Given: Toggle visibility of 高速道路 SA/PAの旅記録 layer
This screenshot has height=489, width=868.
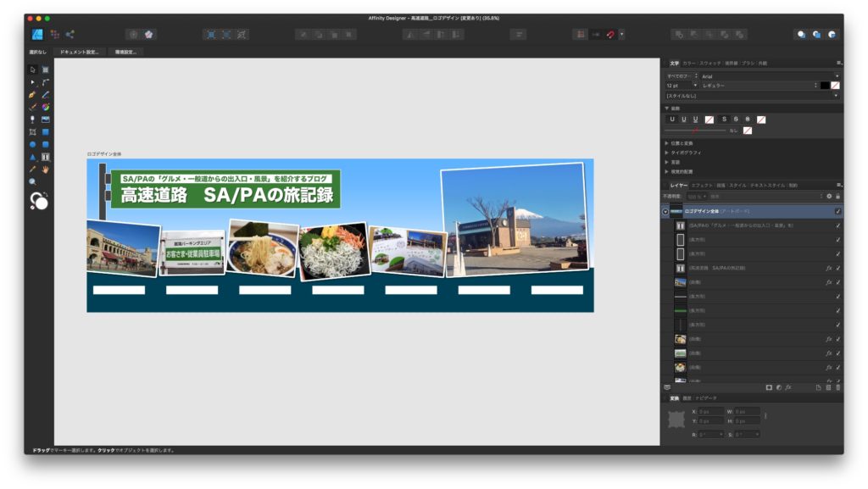Looking at the screenshot, I should (837, 269).
